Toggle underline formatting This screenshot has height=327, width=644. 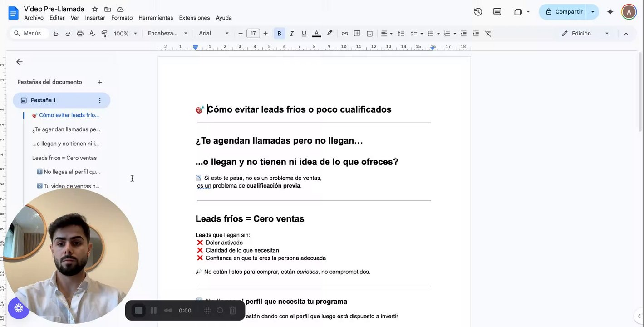[x=304, y=34]
